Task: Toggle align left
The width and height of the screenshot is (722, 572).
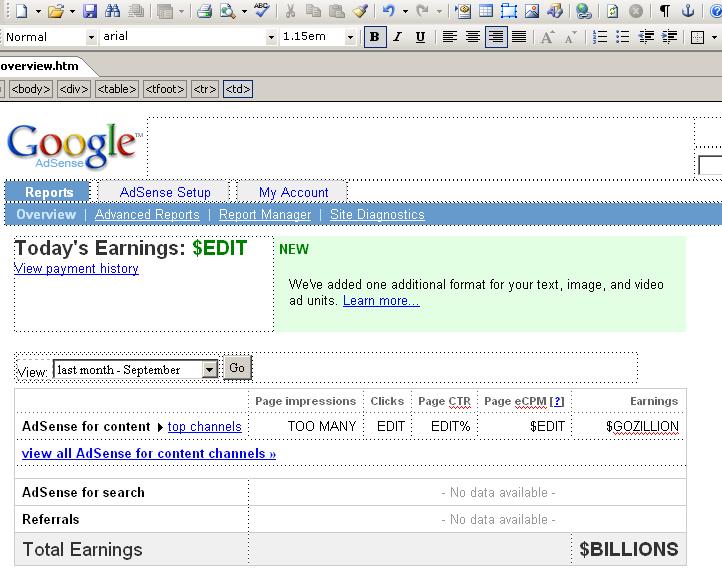Action: (x=449, y=37)
